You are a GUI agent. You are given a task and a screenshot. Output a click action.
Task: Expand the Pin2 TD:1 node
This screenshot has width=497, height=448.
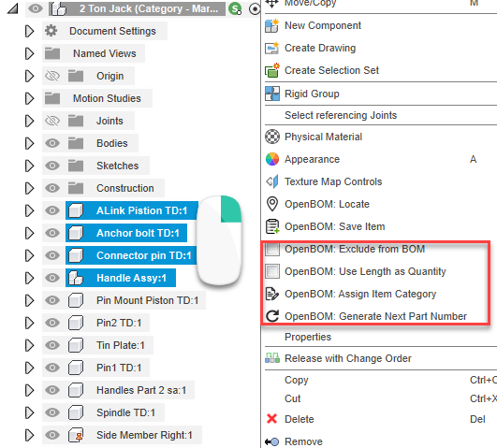[x=29, y=323]
